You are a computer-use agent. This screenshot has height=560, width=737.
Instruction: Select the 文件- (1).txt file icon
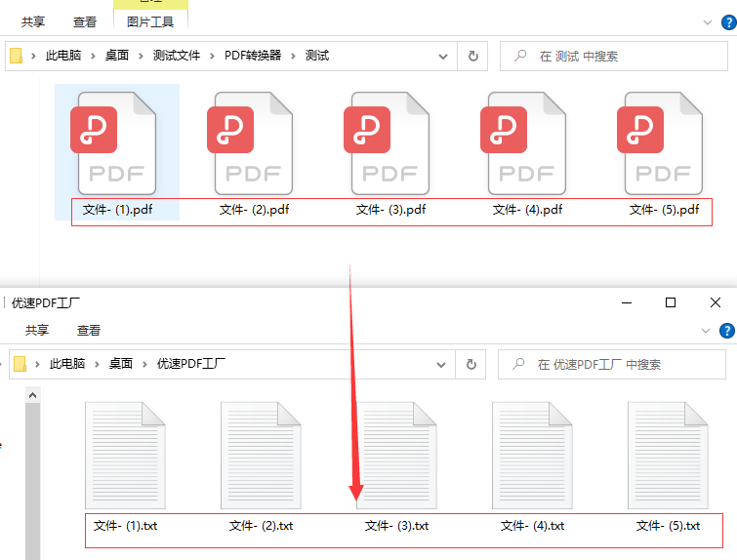125,456
